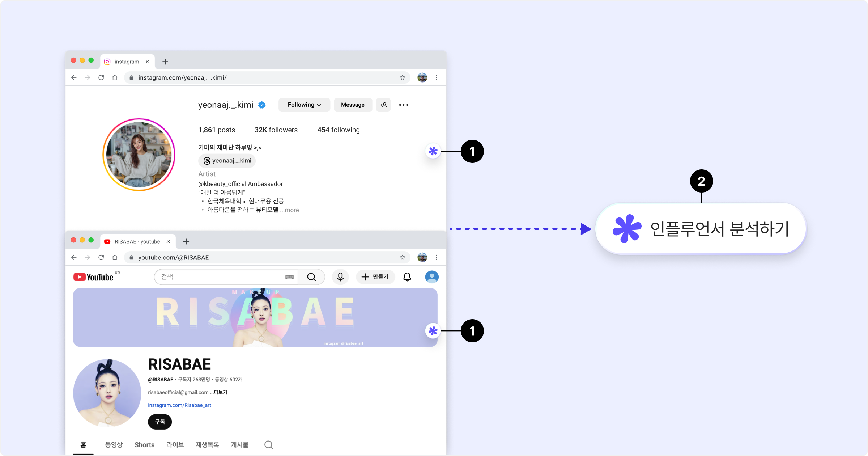Select the RISABAE - youtube browser tab
The height and width of the screenshot is (456, 868).
click(137, 241)
